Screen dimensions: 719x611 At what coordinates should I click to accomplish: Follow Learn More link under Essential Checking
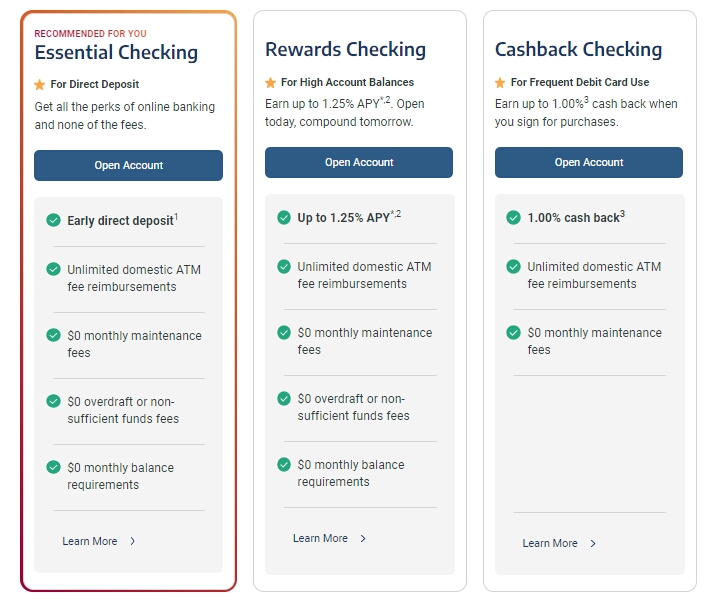90,541
